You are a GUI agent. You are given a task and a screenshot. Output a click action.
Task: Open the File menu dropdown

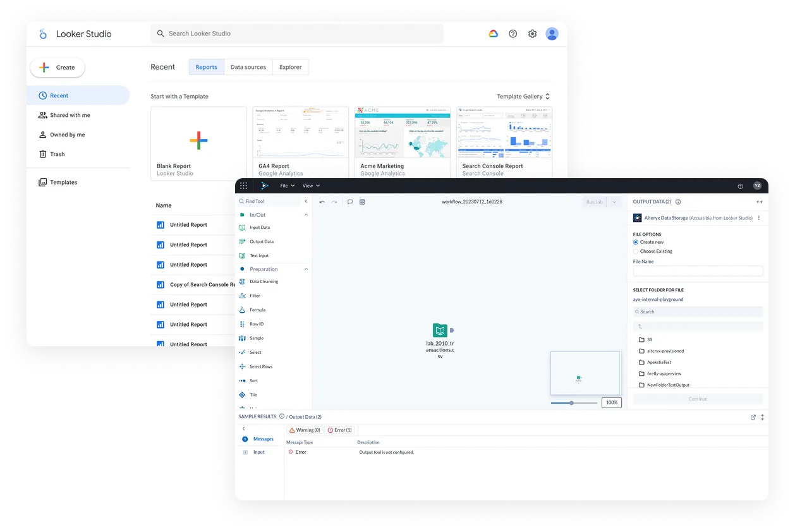point(288,186)
